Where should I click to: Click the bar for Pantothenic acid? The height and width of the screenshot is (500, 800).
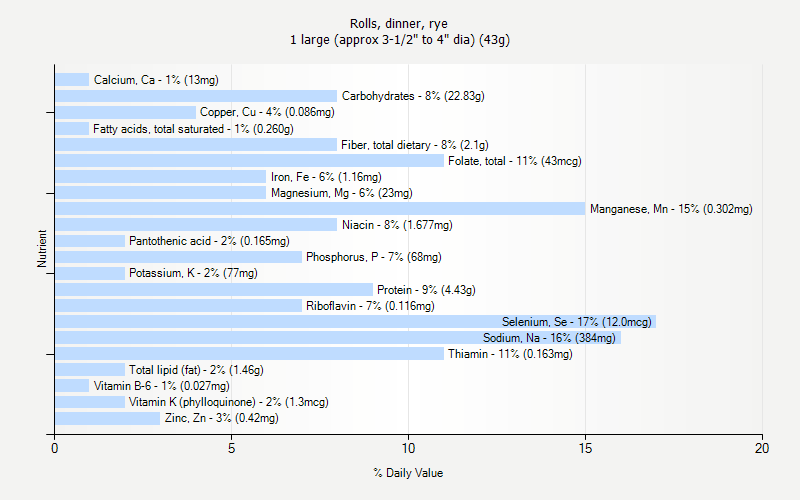click(90, 240)
